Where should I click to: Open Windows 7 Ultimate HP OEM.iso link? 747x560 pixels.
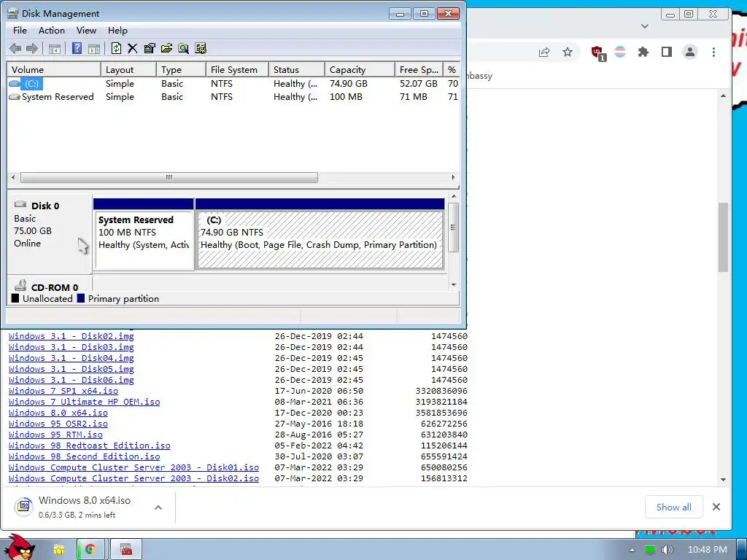point(85,402)
